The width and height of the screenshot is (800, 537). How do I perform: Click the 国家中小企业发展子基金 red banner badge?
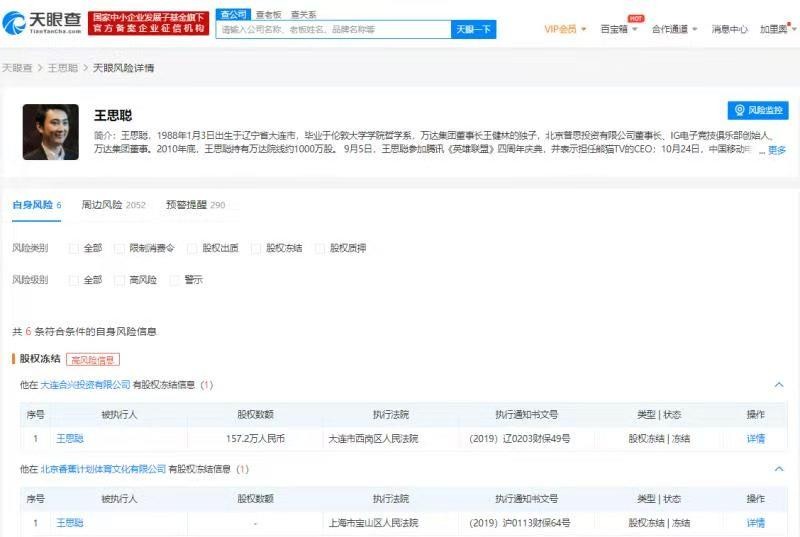(149, 23)
